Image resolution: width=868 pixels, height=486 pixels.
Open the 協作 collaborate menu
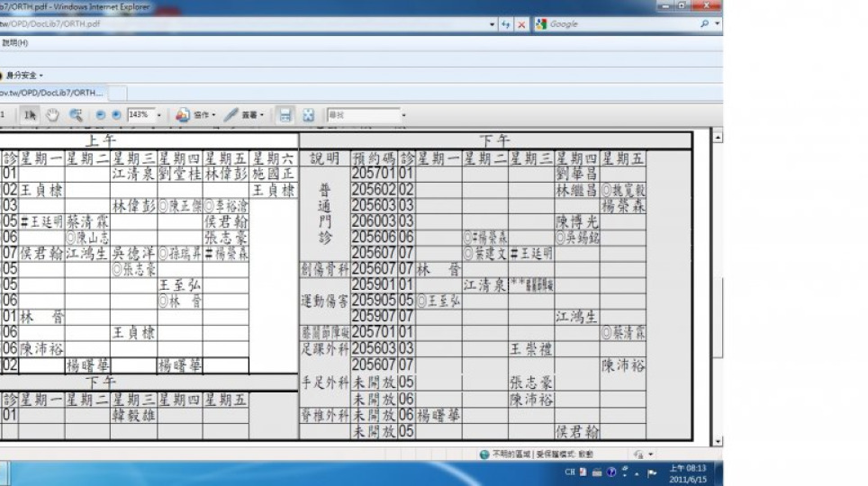pos(195,115)
